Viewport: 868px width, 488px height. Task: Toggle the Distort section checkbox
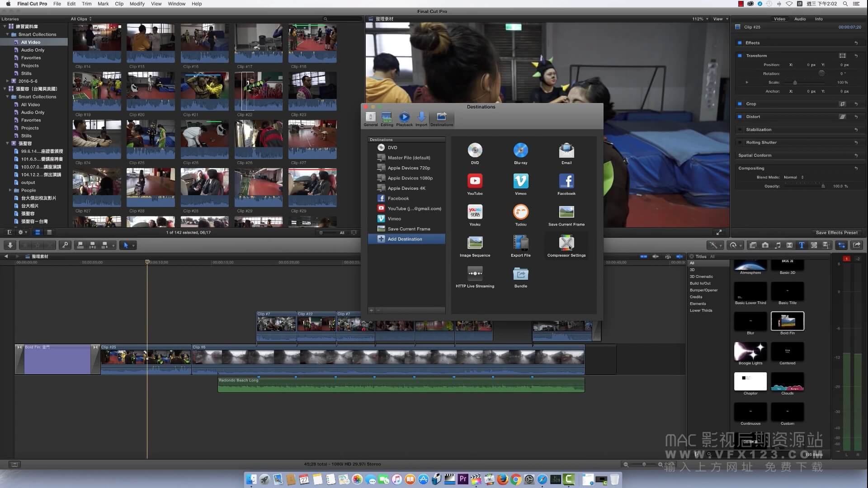click(740, 117)
